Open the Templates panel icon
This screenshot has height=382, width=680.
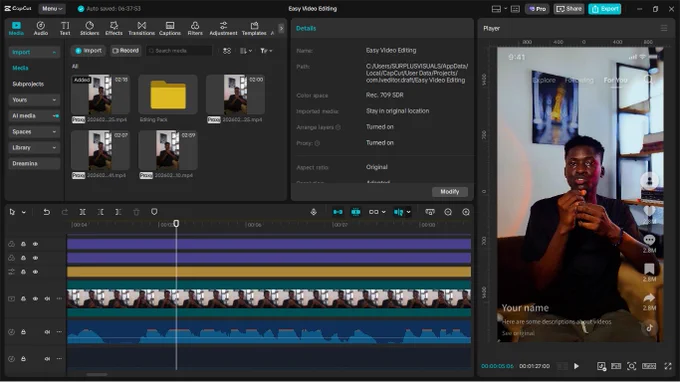pyautogui.click(x=254, y=28)
